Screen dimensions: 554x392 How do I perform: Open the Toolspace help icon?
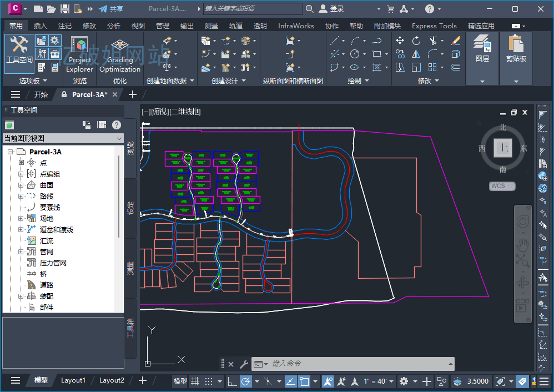[117, 125]
